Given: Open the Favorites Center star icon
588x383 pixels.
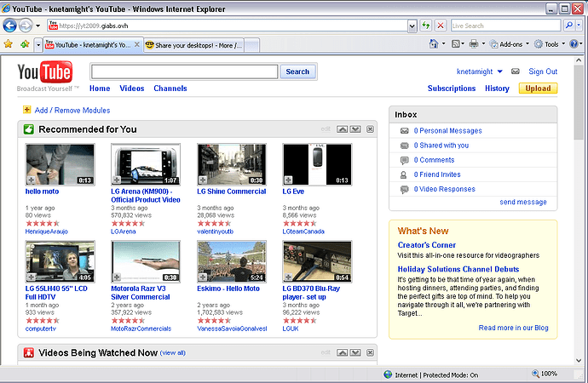Looking at the screenshot, I should click(x=9, y=44).
